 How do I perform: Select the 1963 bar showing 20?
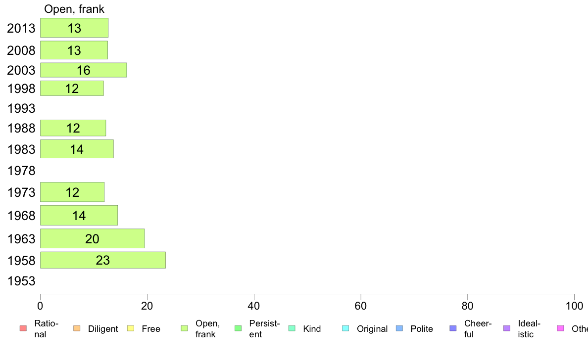click(x=92, y=238)
